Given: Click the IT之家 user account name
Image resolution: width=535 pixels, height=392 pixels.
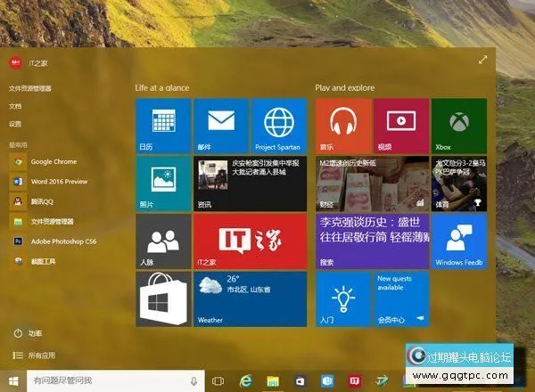Looking at the screenshot, I should click(41, 61).
